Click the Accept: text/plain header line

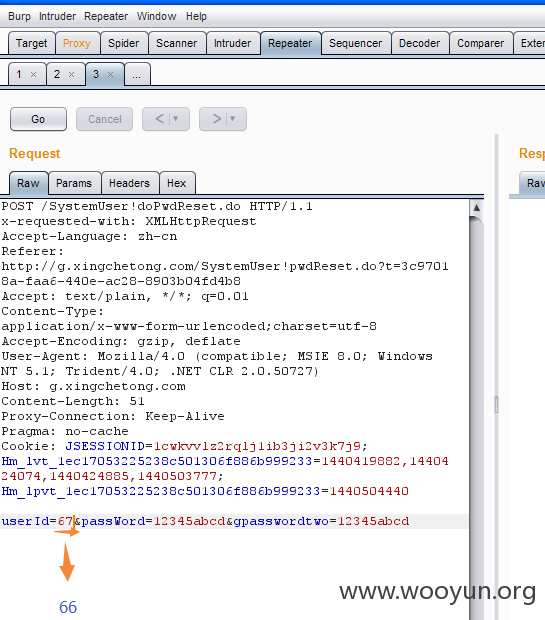click(x=125, y=296)
